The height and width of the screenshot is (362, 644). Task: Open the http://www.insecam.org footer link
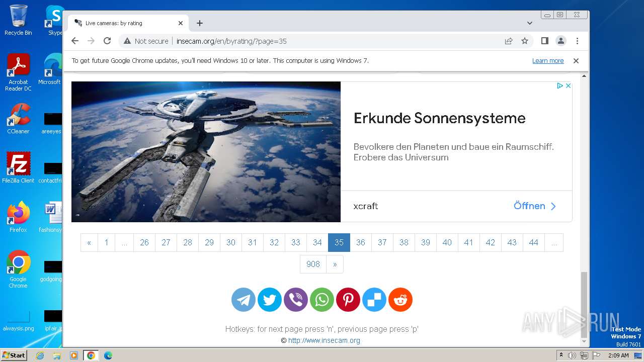click(324, 340)
